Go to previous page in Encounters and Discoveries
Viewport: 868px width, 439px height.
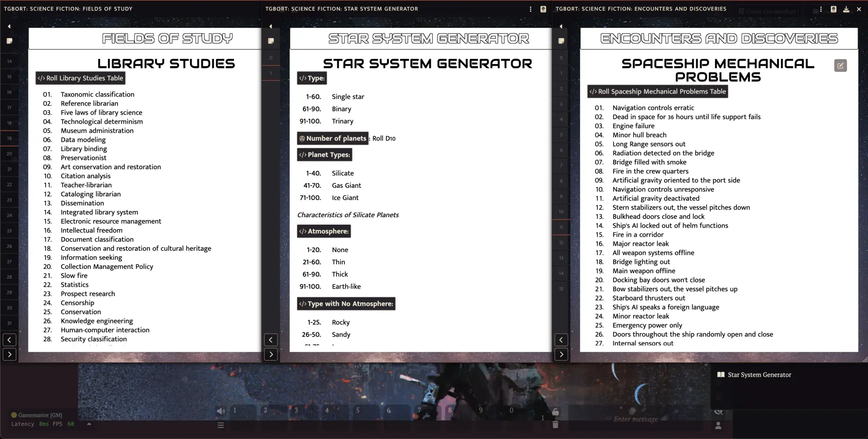coord(561,340)
